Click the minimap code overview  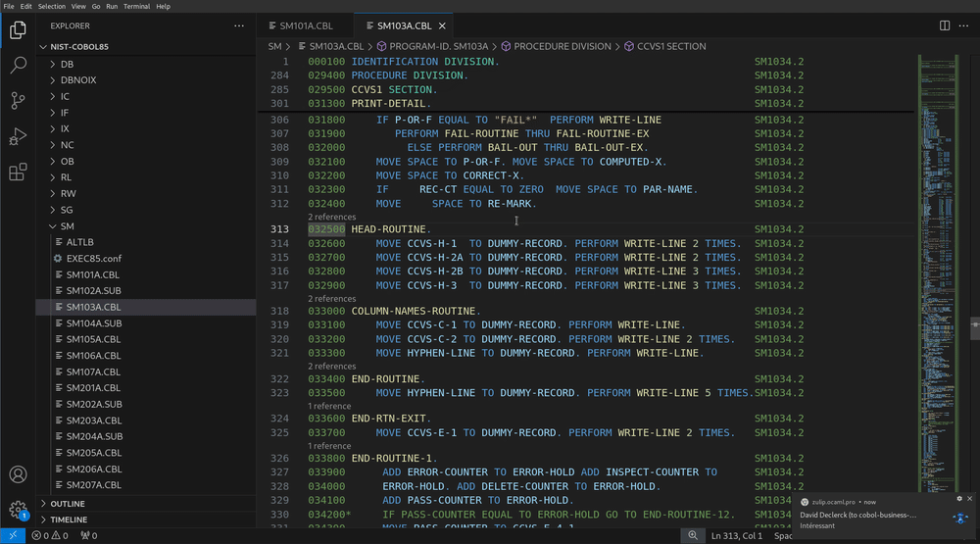937,245
